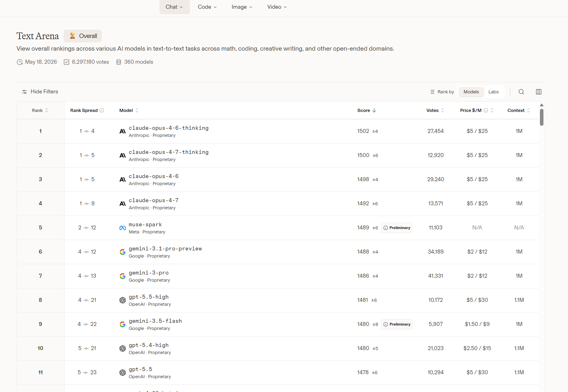Switch the ranking to Labs
The height and width of the screenshot is (392, 568).
tap(494, 92)
